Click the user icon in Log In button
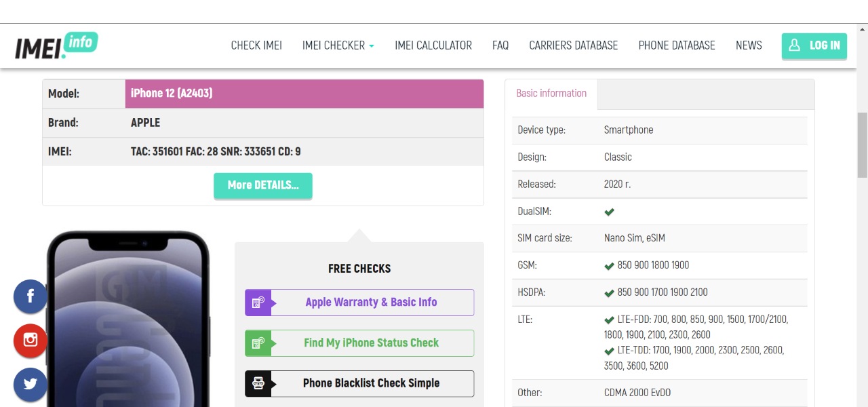This screenshot has height=407, width=868. point(795,45)
